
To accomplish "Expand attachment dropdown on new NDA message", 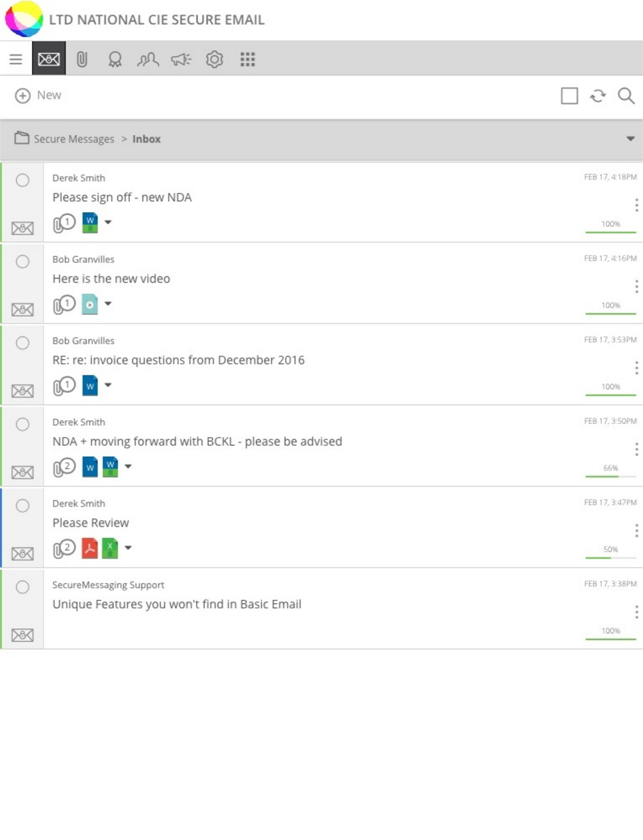I will pos(108,222).
